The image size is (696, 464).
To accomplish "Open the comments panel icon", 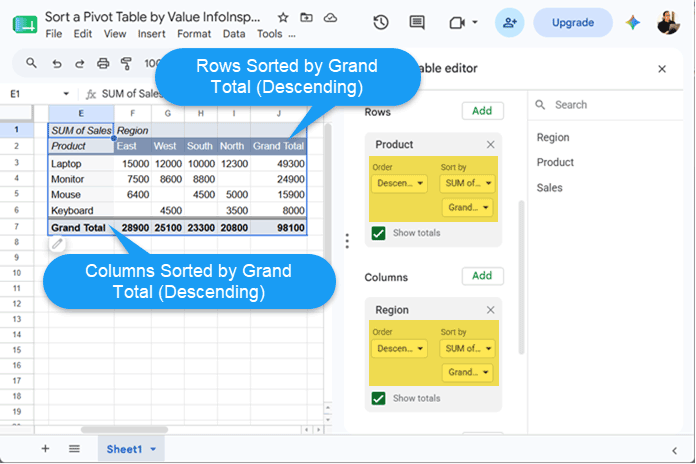I will [x=417, y=22].
